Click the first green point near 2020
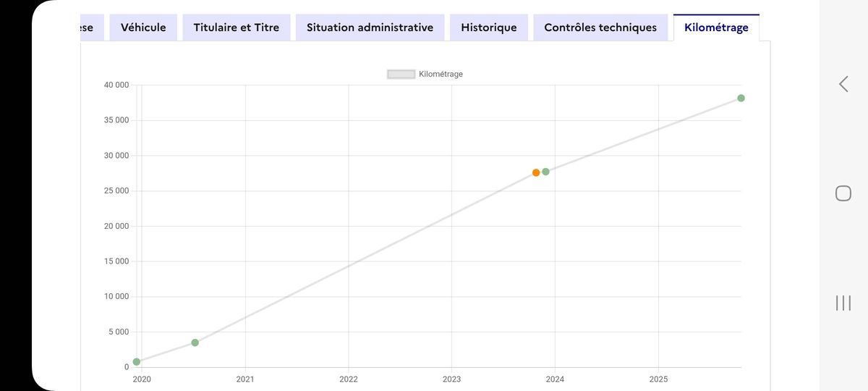Image resolution: width=868 pixels, height=391 pixels. 137,361
